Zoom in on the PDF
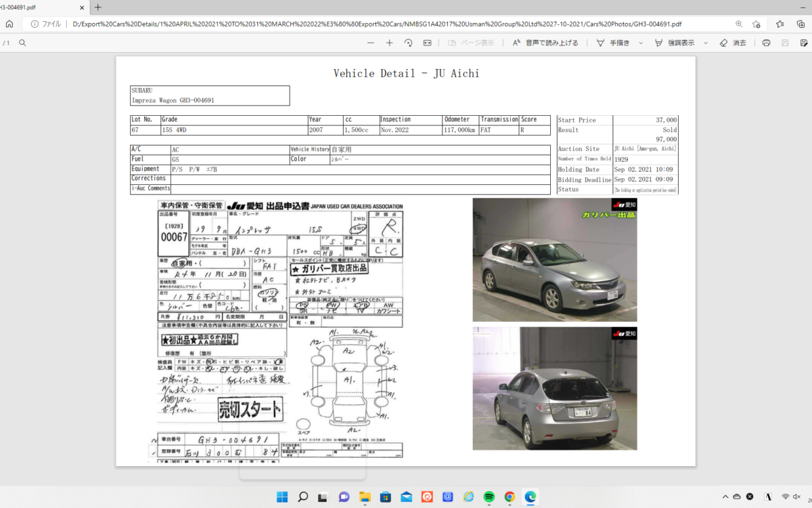Screen dimensions: 812x508 click(389, 43)
